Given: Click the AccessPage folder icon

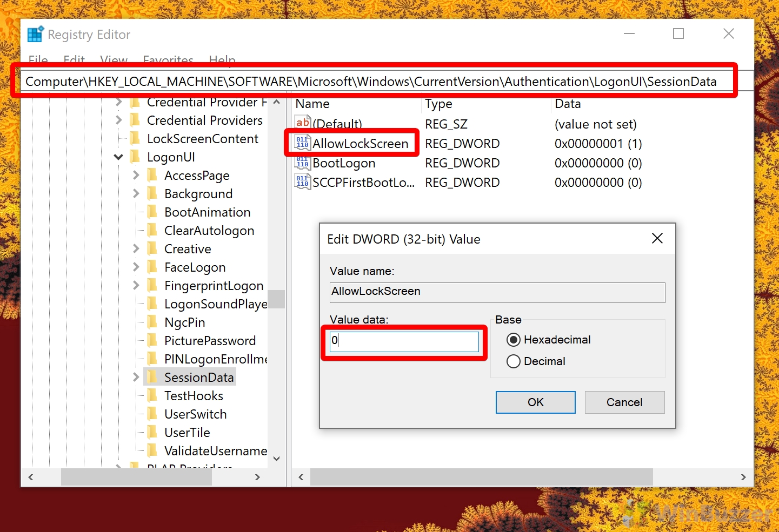Looking at the screenshot, I should [x=153, y=175].
